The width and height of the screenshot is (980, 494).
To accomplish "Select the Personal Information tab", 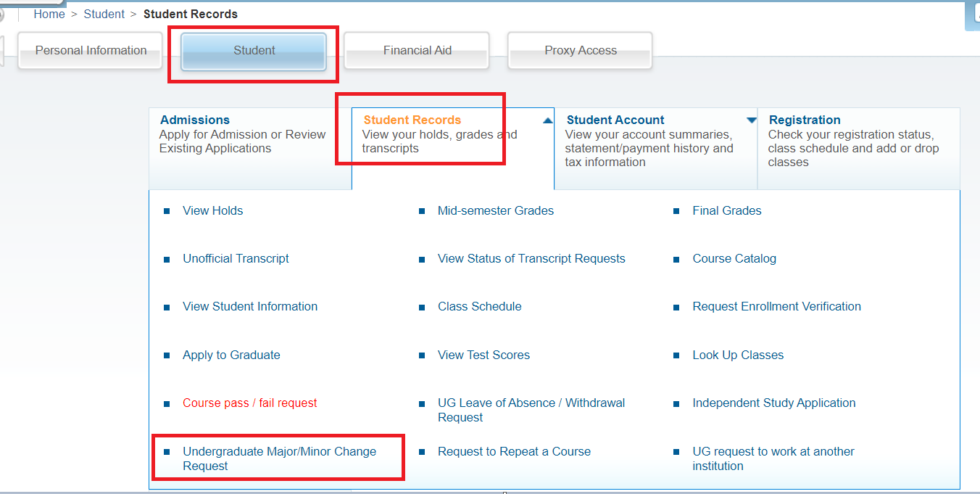I will click(x=90, y=50).
